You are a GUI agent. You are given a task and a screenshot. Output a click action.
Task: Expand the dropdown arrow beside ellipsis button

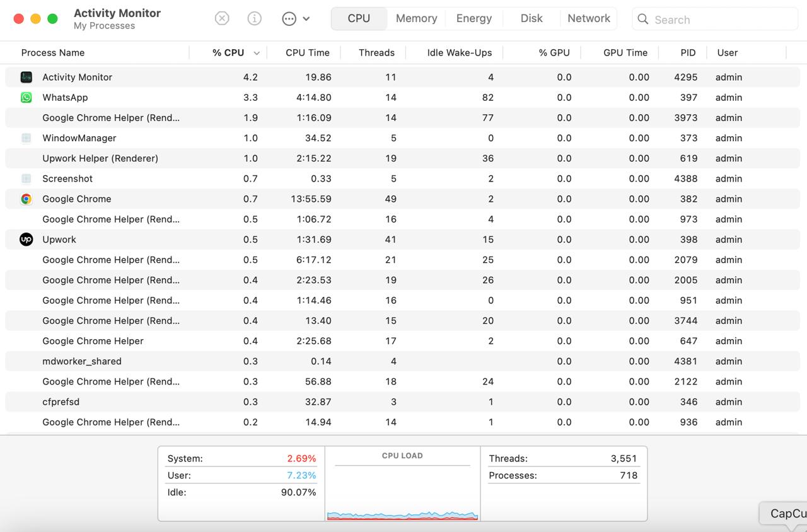306,19
